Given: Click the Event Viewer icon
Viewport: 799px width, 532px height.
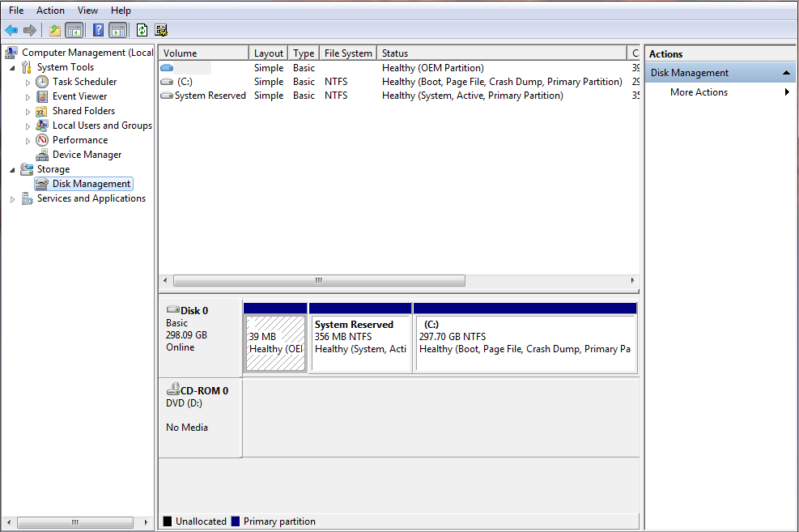Looking at the screenshot, I should 40,96.
